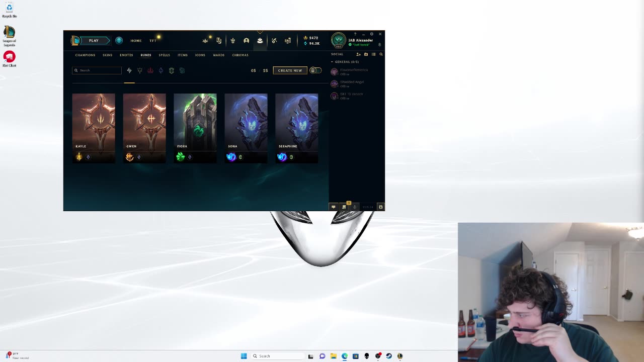The width and height of the screenshot is (644, 362).
Task: Filter rune pages by Precision
Action: [x=140, y=70]
